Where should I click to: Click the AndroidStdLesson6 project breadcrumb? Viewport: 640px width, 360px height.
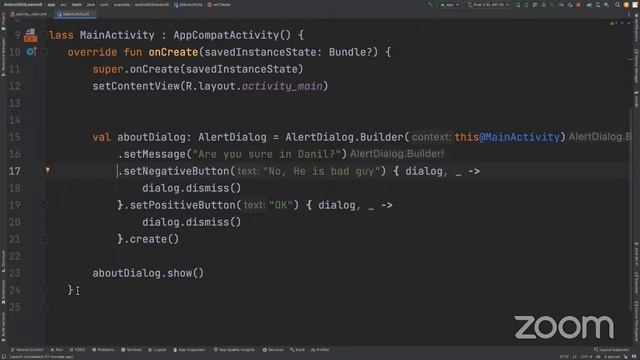pos(23,4)
